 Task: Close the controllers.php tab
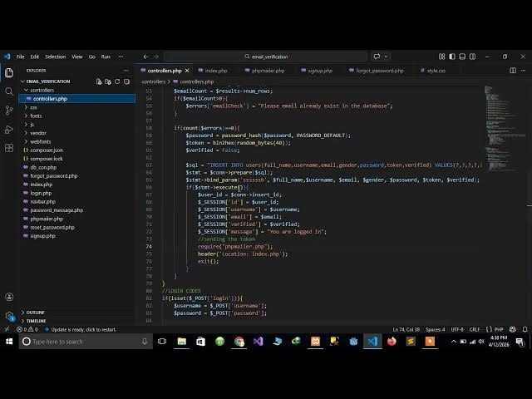click(x=187, y=71)
